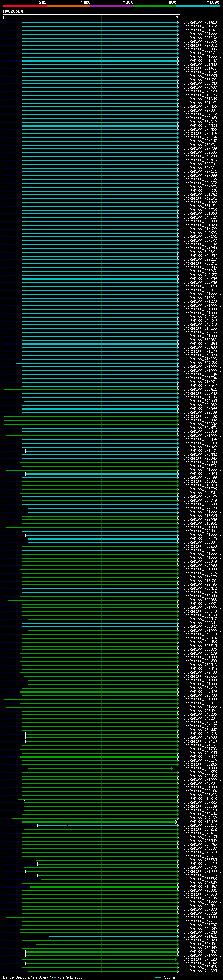Open the UniRef100_A9TS12 hit link
This screenshot has height=980, width=223.
(x=200, y=26)
